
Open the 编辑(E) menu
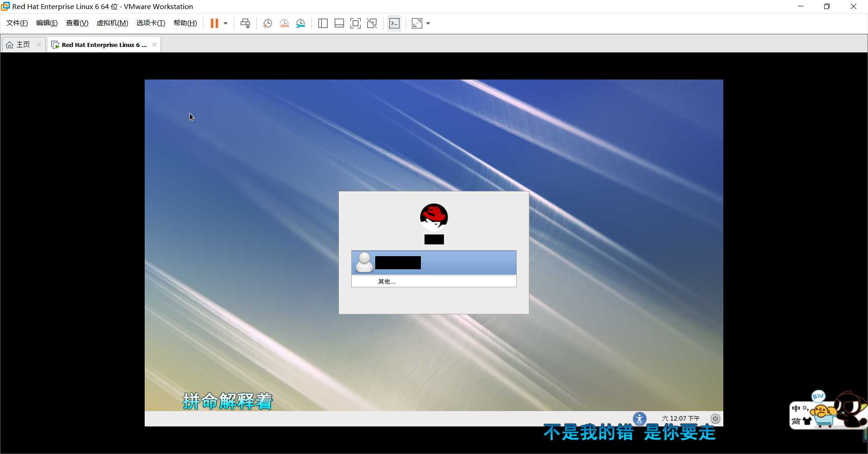point(47,23)
